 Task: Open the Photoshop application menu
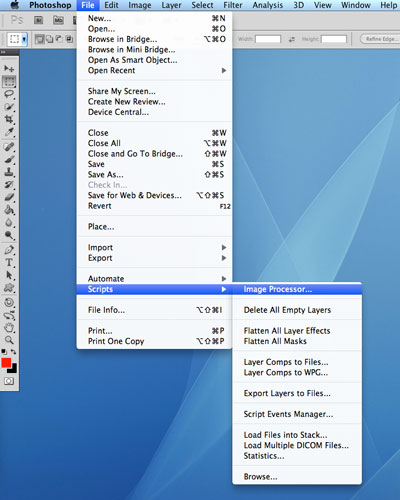[x=50, y=5]
